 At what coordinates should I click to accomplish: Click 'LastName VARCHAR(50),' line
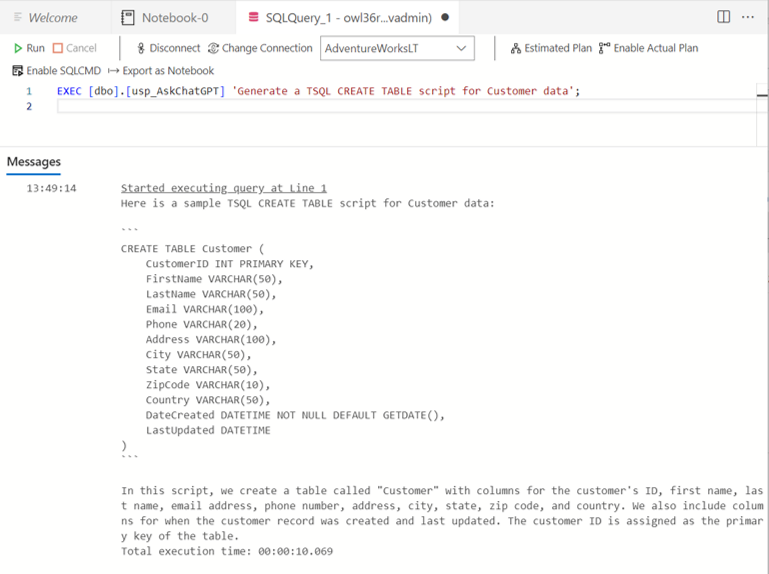click(211, 294)
